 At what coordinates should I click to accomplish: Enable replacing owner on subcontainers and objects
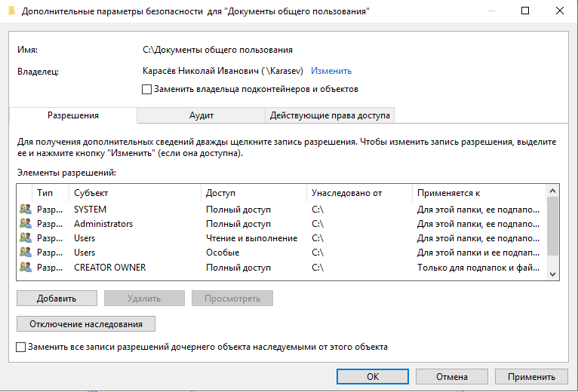147,90
